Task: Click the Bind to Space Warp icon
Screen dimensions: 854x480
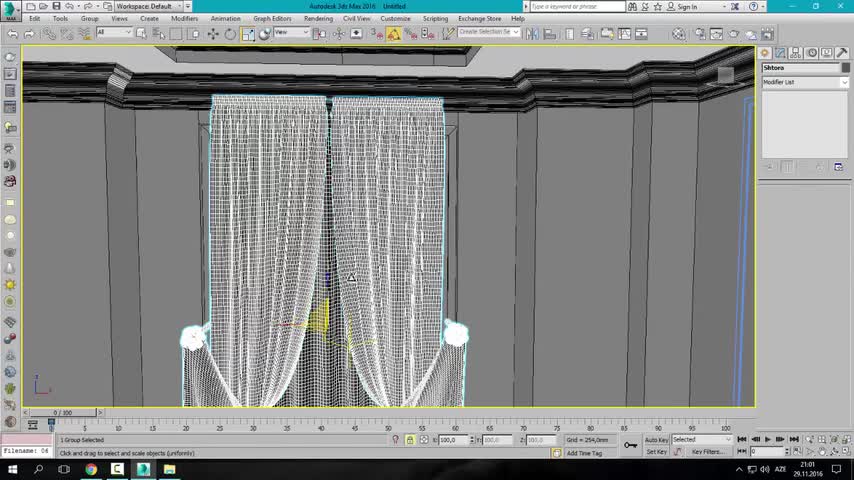Action: pos(84,34)
